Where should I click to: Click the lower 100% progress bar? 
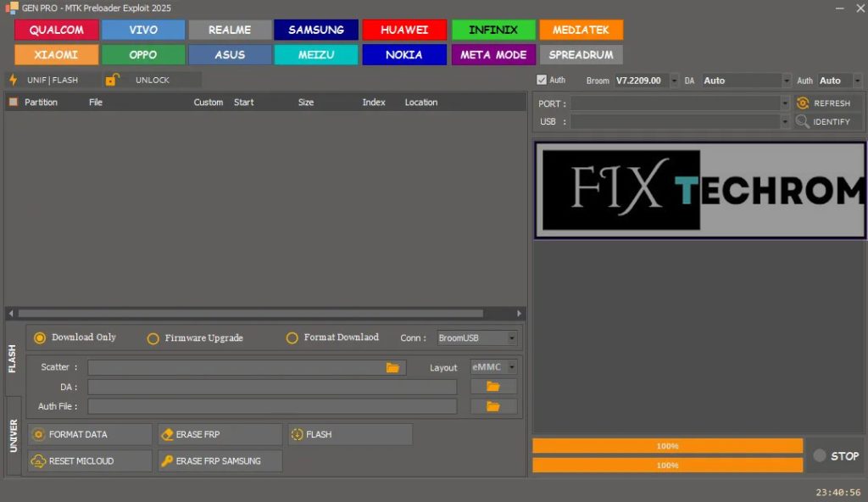point(668,465)
